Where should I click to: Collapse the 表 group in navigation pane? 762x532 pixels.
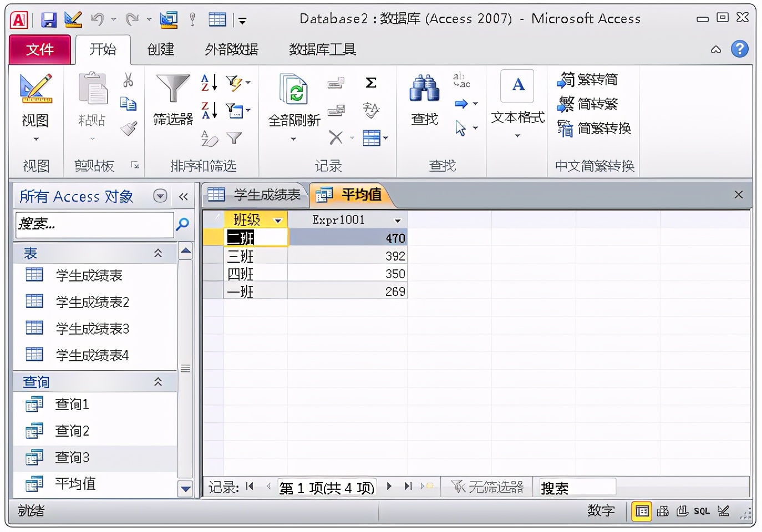(158, 253)
